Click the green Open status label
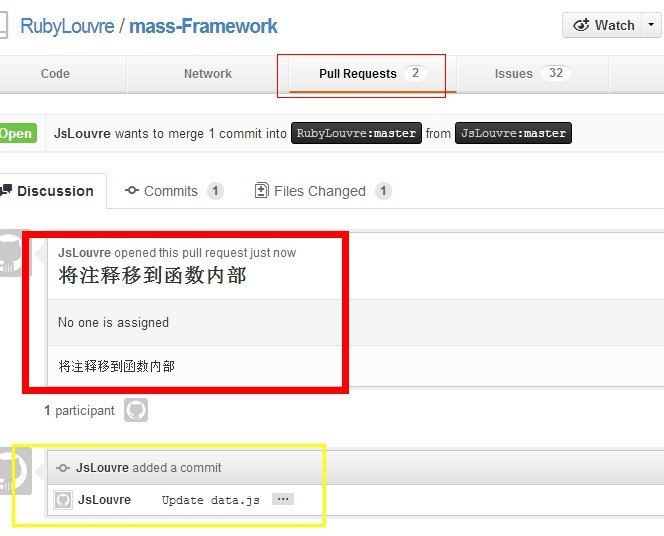The width and height of the screenshot is (664, 536). 18,133
